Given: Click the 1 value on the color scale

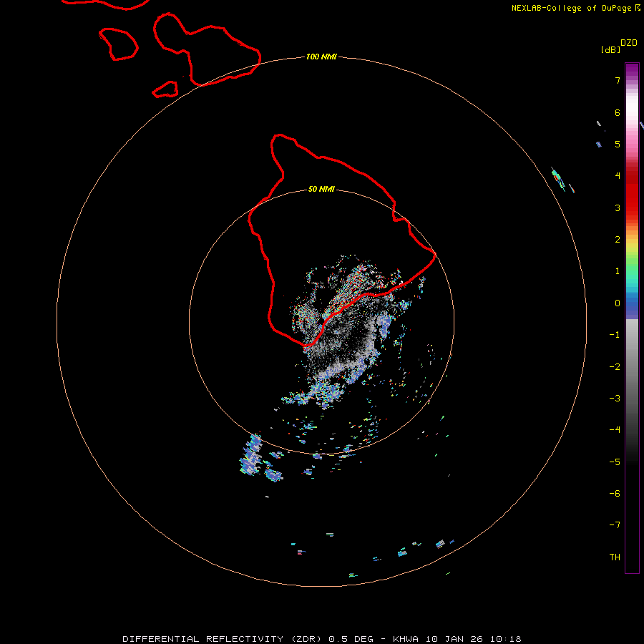Looking at the screenshot, I should point(618,271).
